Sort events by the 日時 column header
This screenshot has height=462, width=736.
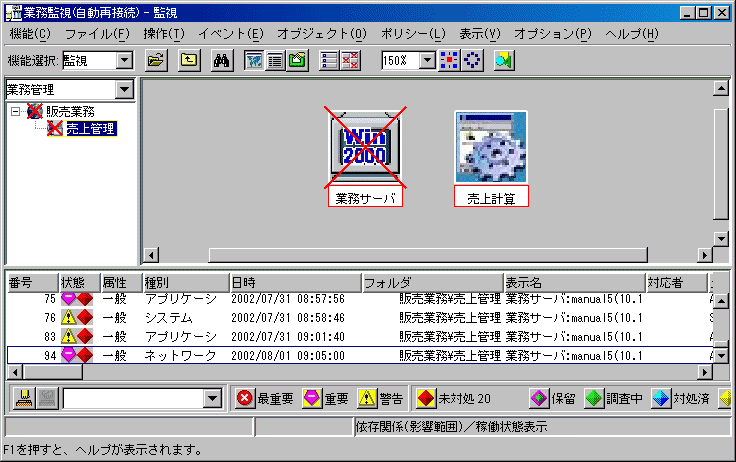(x=296, y=283)
